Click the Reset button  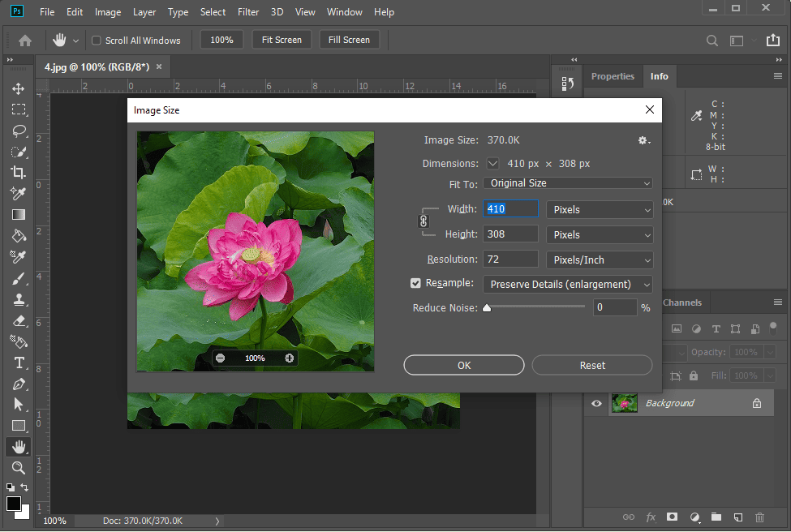click(591, 365)
